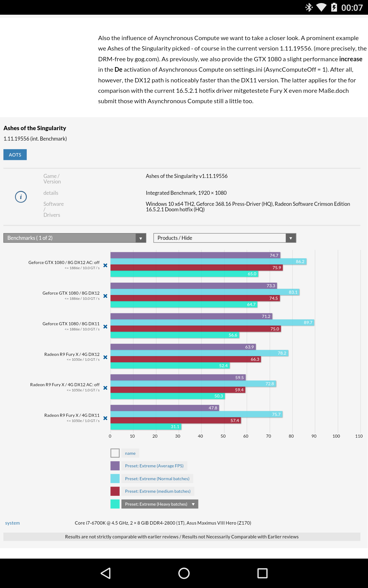The image size is (368, 588).
Task: Tap the 47.8 purple bar of Fury X DX11
Action: pos(165,408)
